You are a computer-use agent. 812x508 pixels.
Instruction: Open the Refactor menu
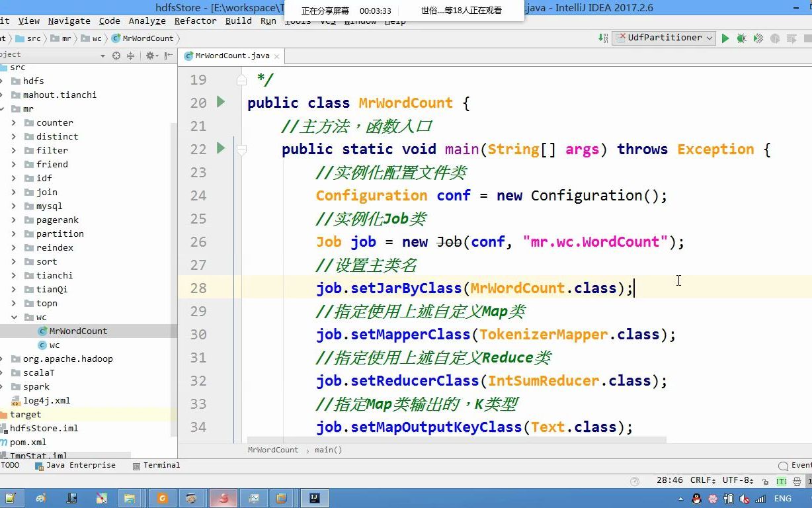pyautogui.click(x=194, y=21)
